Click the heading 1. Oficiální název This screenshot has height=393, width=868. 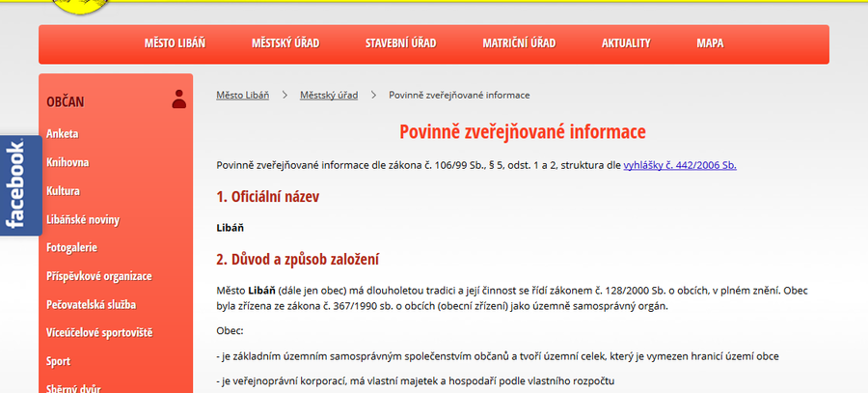tap(268, 197)
